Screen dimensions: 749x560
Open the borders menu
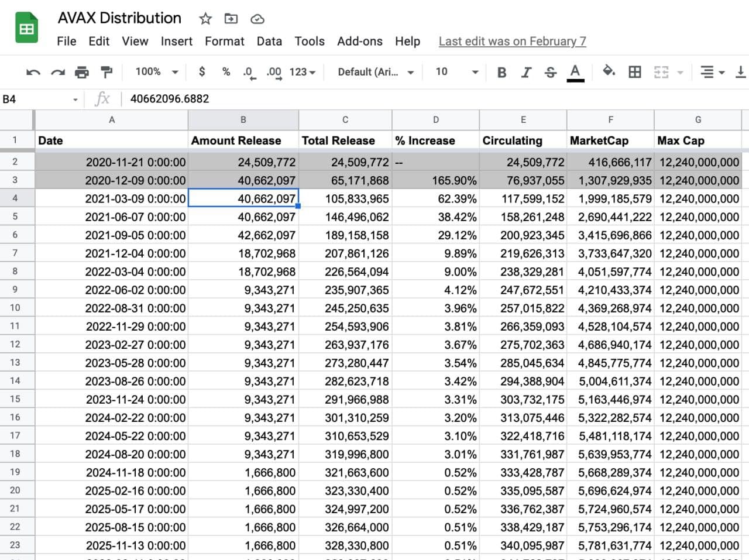635,72
